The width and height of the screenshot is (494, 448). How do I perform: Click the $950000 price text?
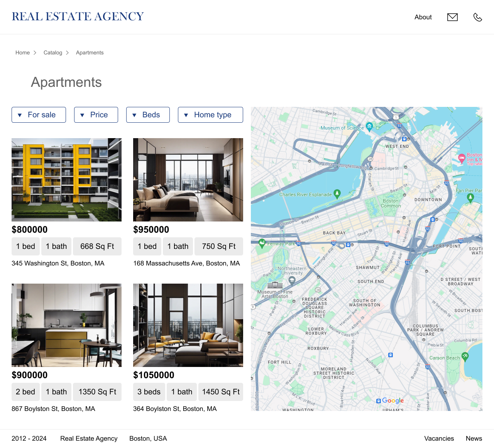(151, 230)
